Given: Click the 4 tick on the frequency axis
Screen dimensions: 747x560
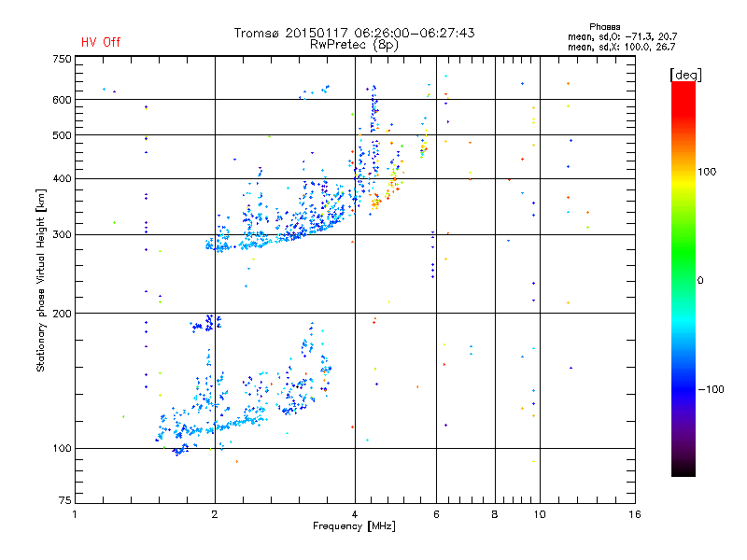Looking at the screenshot, I should point(355,514).
